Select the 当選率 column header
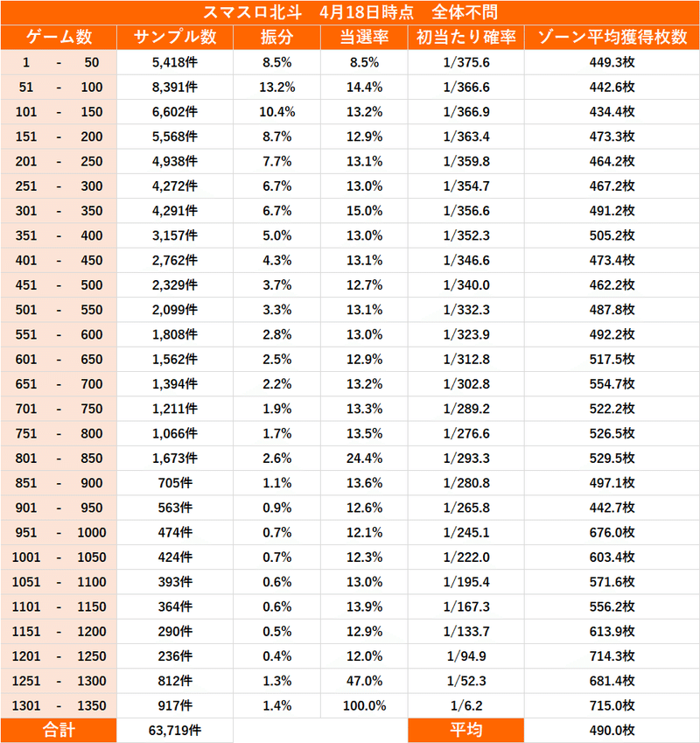Screen dimensions: 700x743 (x=364, y=37)
